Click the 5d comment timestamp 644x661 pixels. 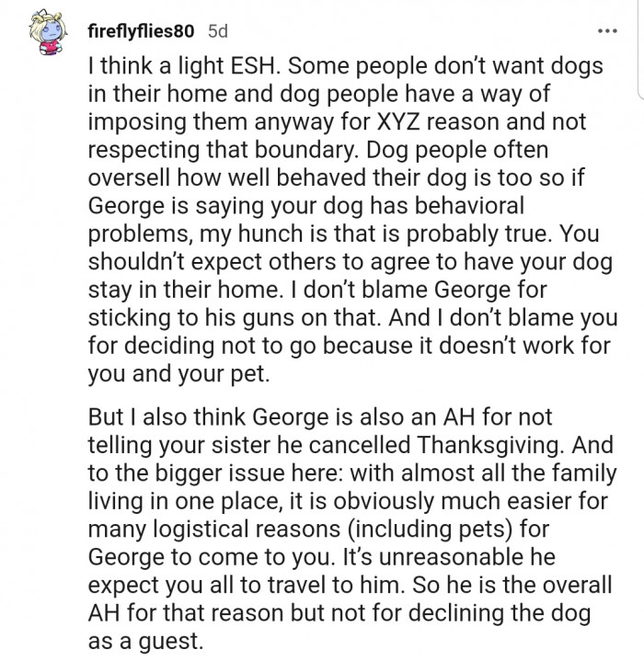pos(217,31)
